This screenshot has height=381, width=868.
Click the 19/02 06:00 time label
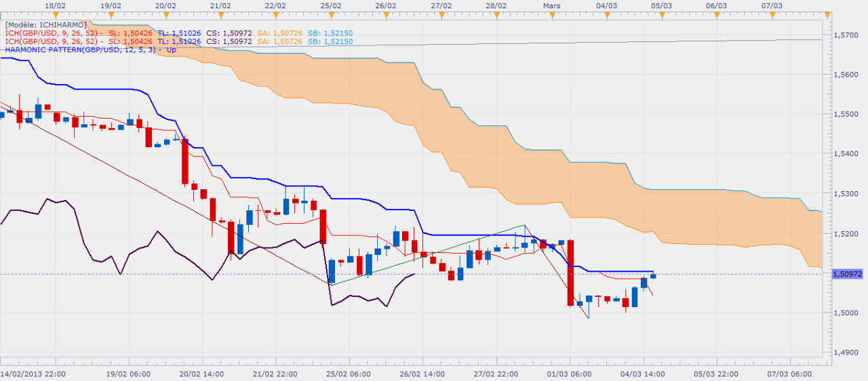click(129, 374)
